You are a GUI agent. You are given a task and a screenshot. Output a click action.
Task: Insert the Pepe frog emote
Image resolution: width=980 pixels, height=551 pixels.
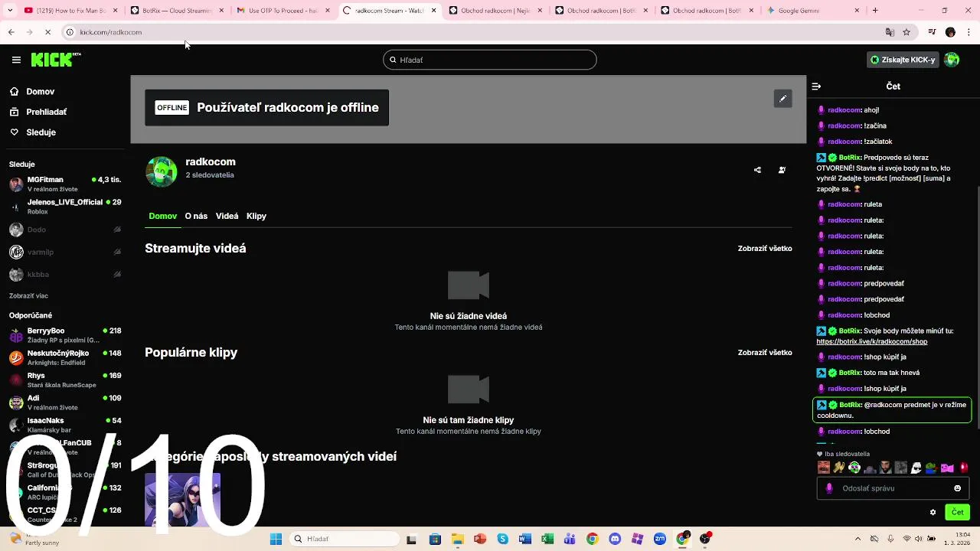pos(931,468)
